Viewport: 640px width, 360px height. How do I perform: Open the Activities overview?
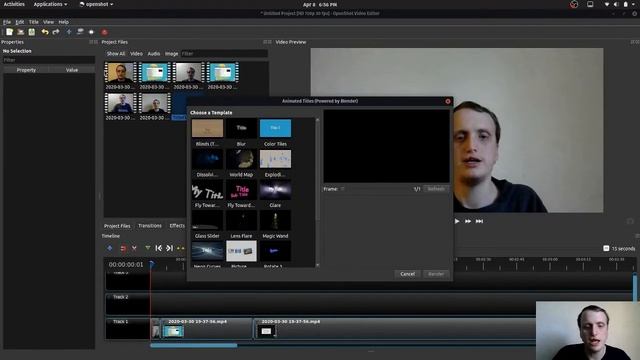14,4
